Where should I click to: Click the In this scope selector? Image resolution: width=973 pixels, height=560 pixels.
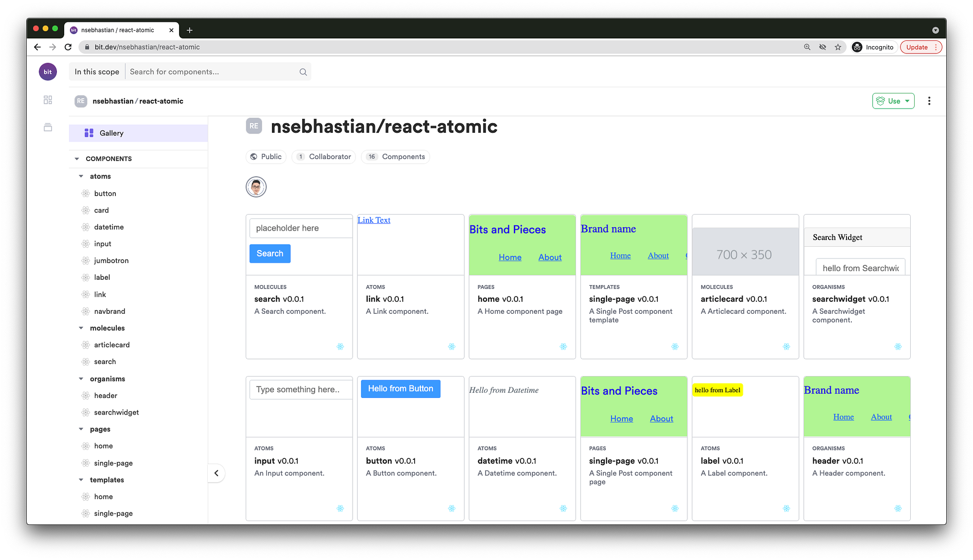tap(96, 72)
